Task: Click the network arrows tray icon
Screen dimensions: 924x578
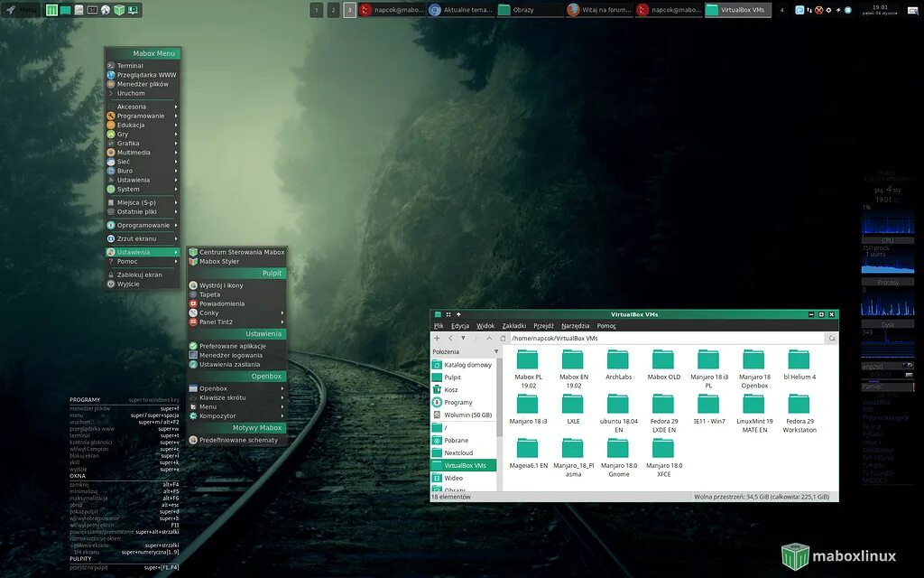Action: pyautogui.click(x=809, y=10)
